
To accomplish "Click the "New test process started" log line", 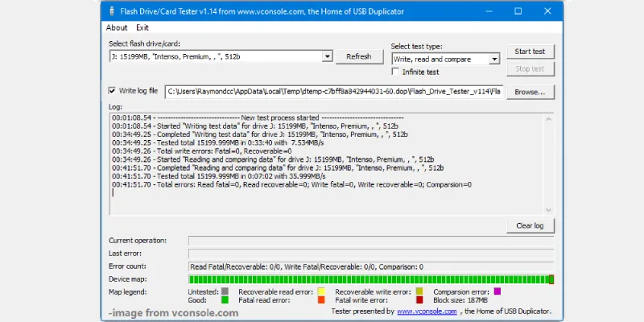I will pyautogui.click(x=258, y=118).
